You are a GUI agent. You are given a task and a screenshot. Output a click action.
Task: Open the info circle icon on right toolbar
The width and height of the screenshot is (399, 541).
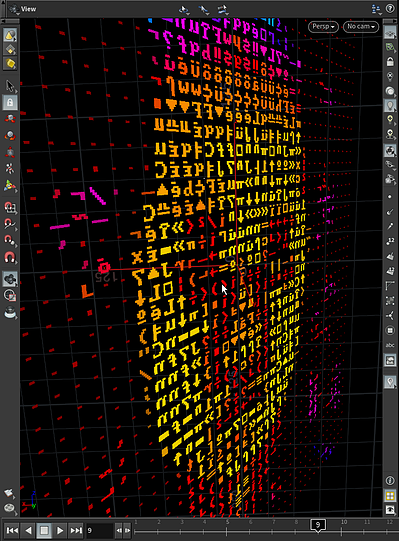(390, 481)
